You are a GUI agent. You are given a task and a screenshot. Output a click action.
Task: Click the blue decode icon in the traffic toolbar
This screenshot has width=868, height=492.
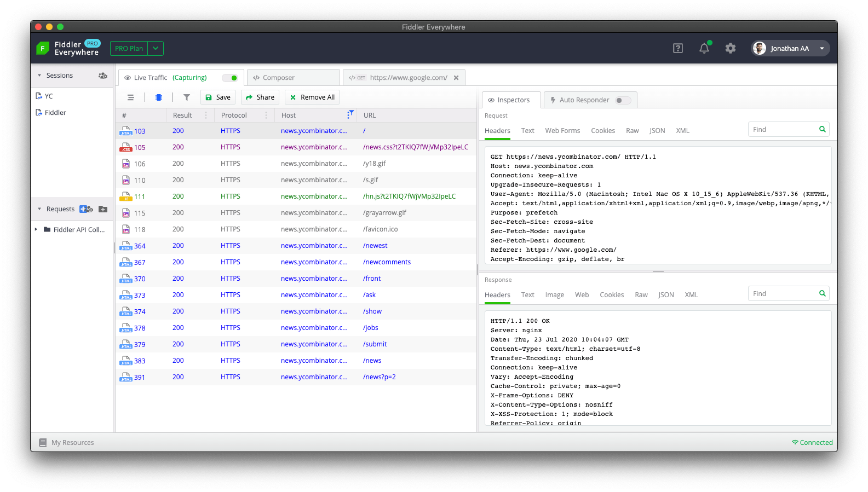tap(159, 97)
